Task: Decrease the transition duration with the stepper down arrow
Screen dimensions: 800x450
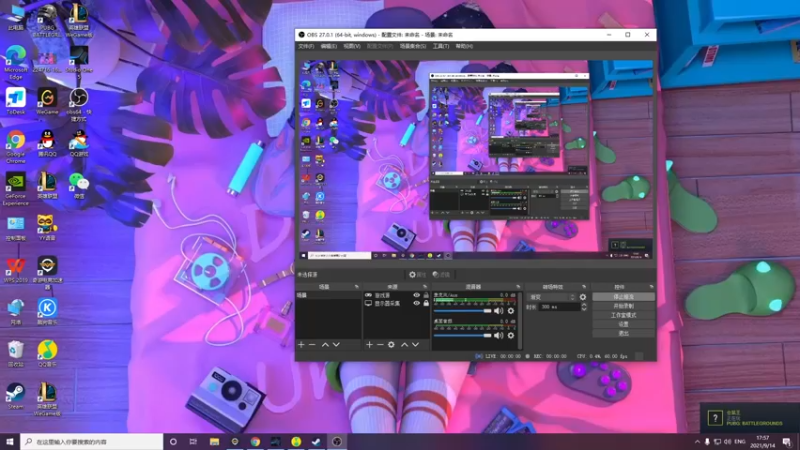Action: tap(584, 309)
